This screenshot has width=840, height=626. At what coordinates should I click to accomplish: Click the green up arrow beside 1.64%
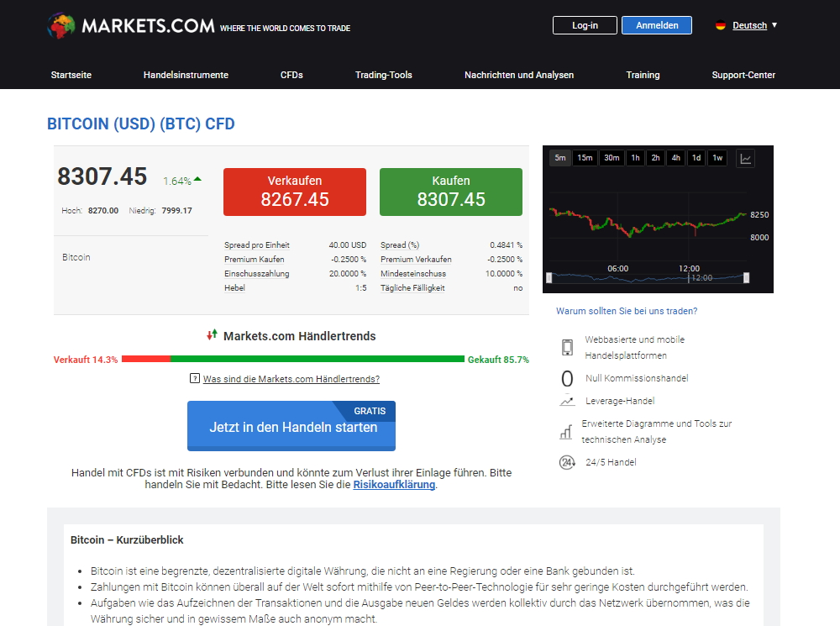click(x=197, y=179)
